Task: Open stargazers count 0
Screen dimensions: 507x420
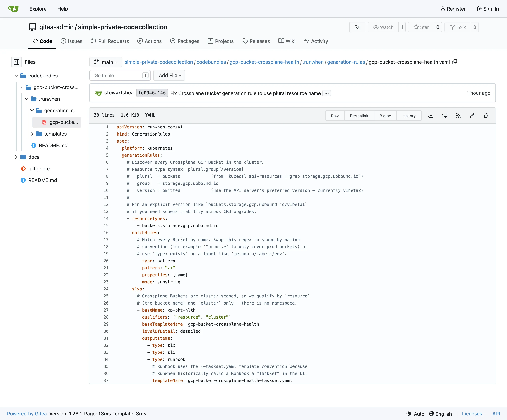Action: click(438, 27)
